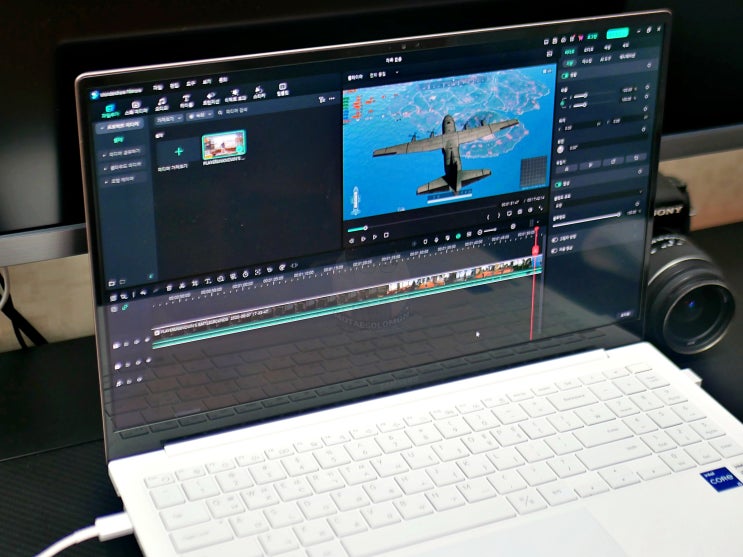Click the scissors split icon in timeline toolbar
The image size is (743, 557).
[182, 285]
